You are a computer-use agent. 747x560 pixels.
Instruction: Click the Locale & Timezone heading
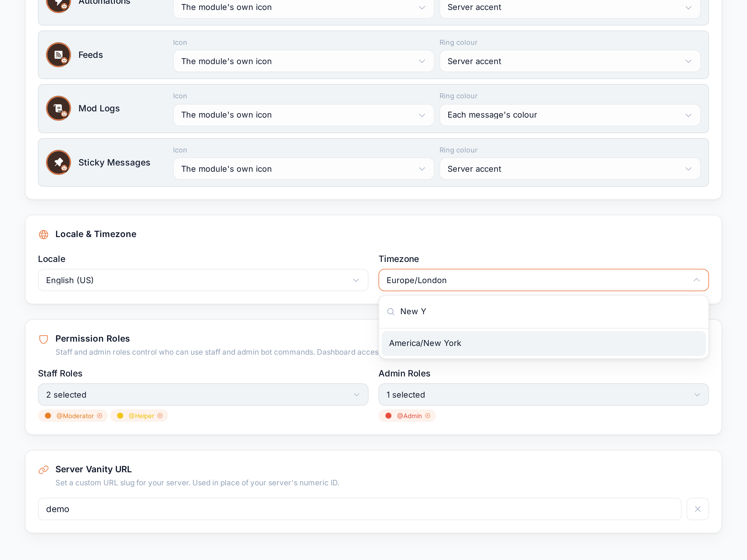(96, 234)
